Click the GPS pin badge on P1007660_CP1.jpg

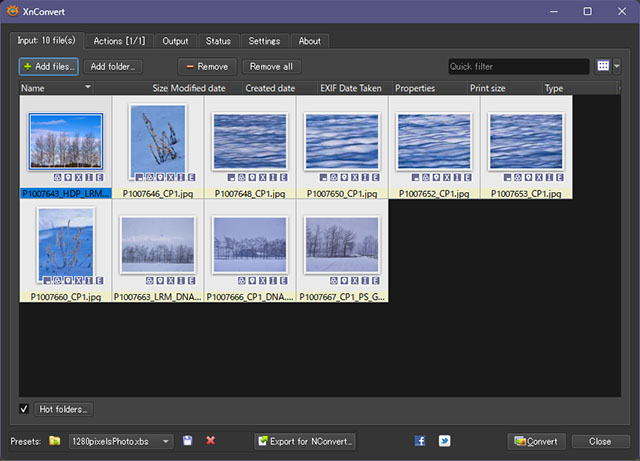tap(68, 281)
